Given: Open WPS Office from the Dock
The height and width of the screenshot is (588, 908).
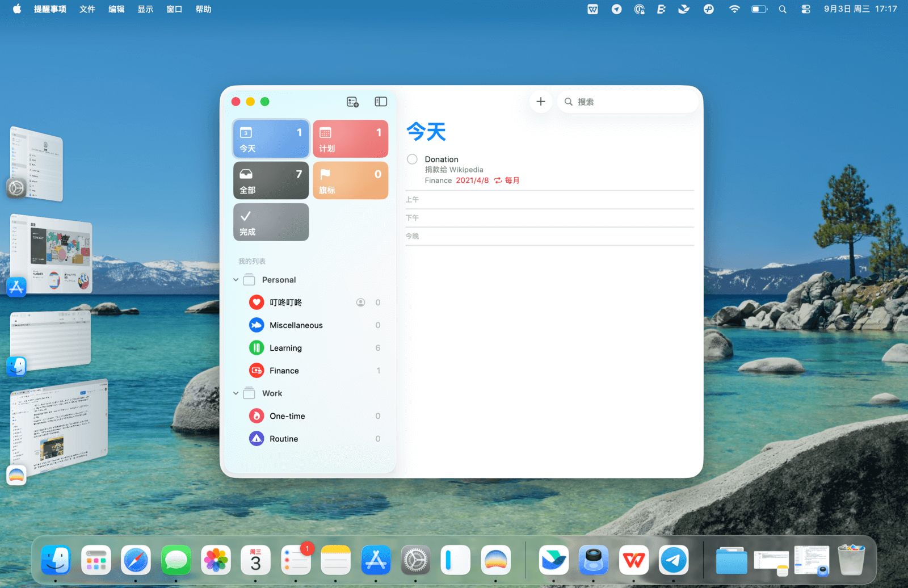Looking at the screenshot, I should click(634, 560).
